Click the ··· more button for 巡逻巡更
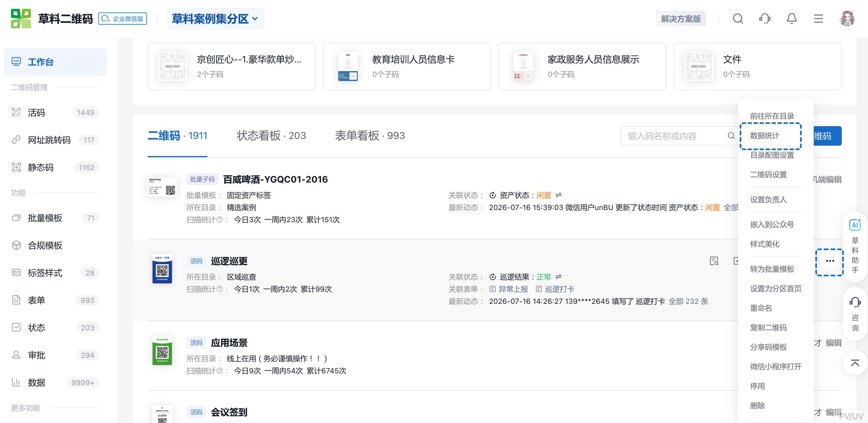The width and height of the screenshot is (868, 423). point(830,261)
